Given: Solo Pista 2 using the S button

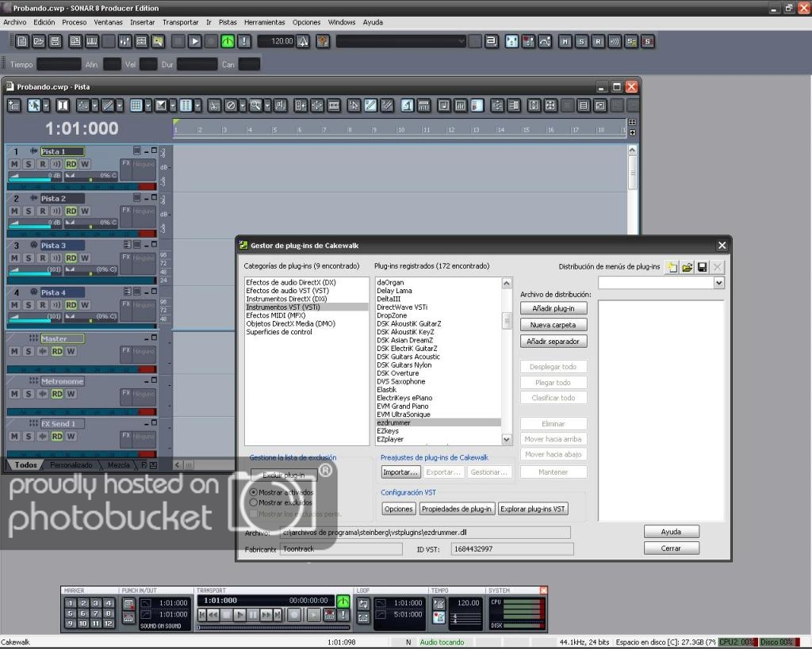Looking at the screenshot, I should point(29,212).
